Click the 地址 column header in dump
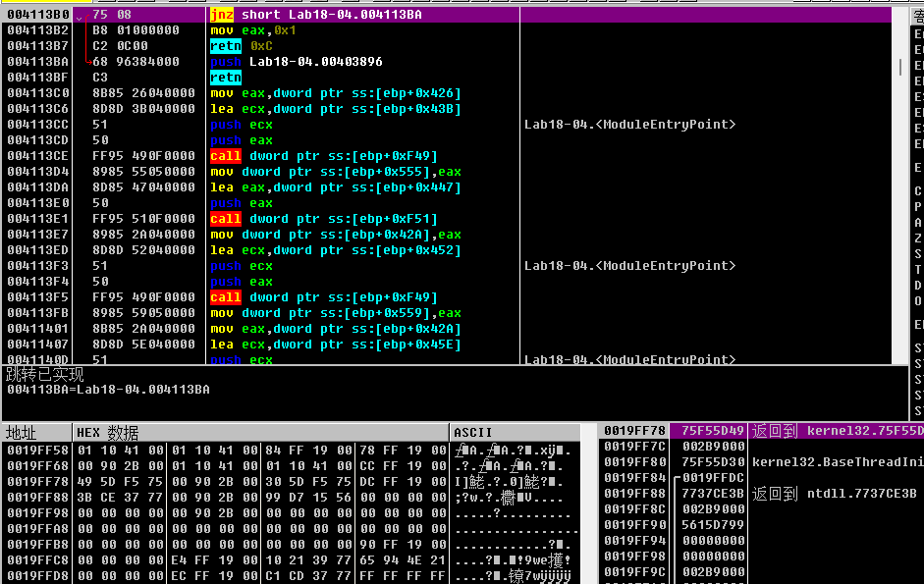924x584 pixels. [x=36, y=433]
